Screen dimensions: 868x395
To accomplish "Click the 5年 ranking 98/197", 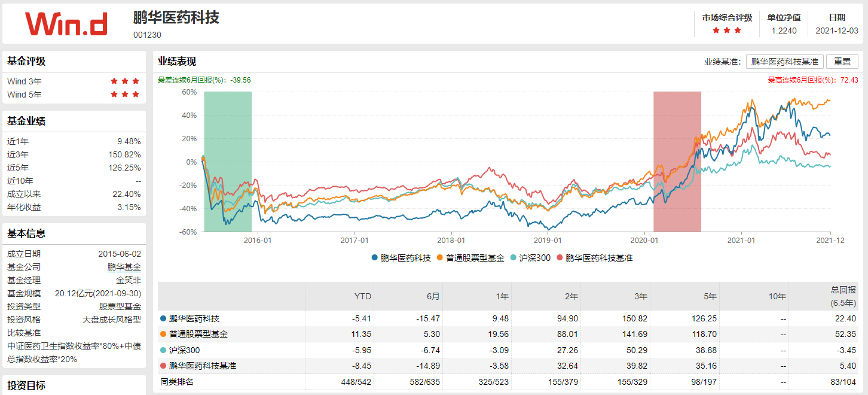I will coord(704,381).
